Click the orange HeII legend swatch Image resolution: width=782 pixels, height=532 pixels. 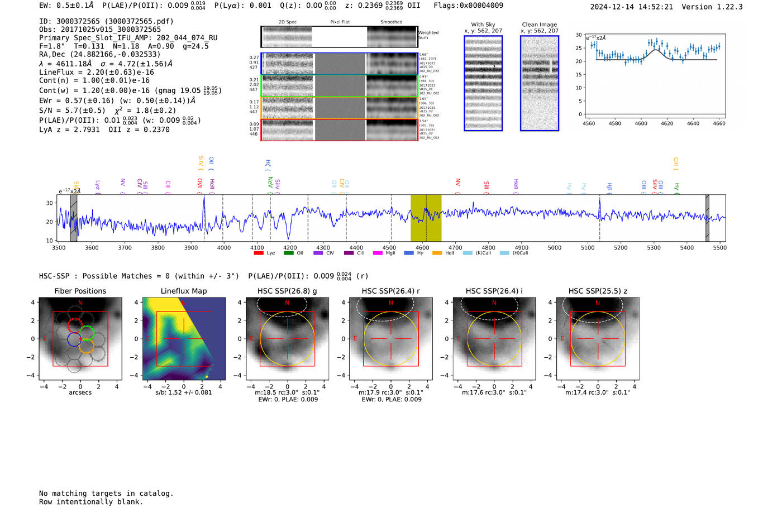pos(437,253)
